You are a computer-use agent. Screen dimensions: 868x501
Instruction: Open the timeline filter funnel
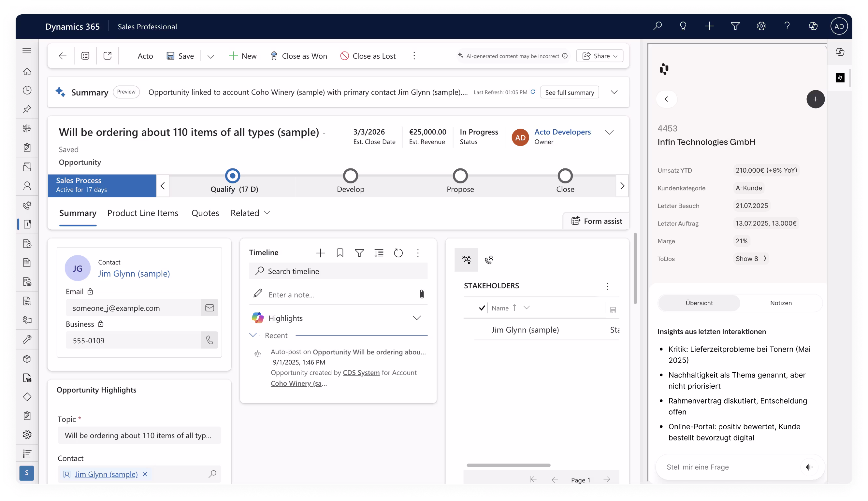359,253
